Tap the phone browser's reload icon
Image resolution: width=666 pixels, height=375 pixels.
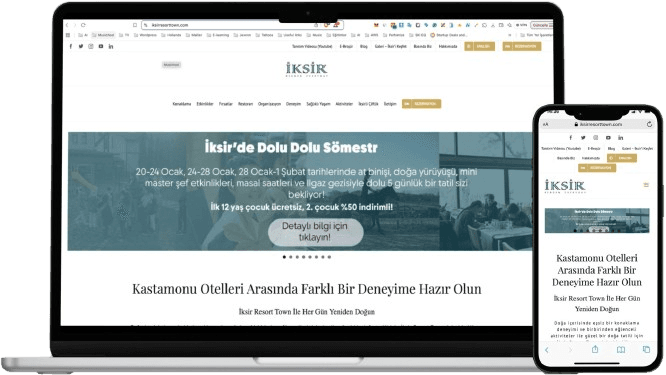point(649,124)
